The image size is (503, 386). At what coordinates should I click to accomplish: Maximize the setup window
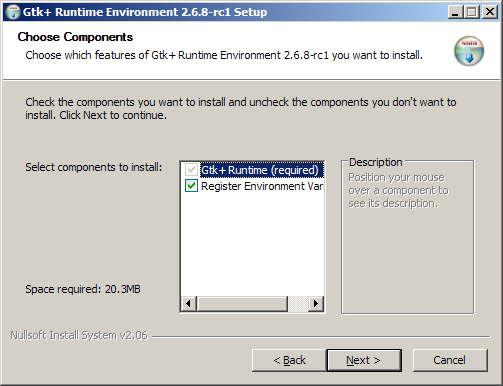pyautogui.click(x=472, y=12)
